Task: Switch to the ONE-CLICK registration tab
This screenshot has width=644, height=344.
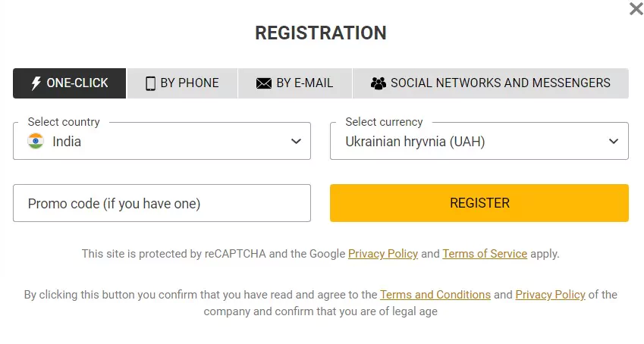Action: (70, 83)
